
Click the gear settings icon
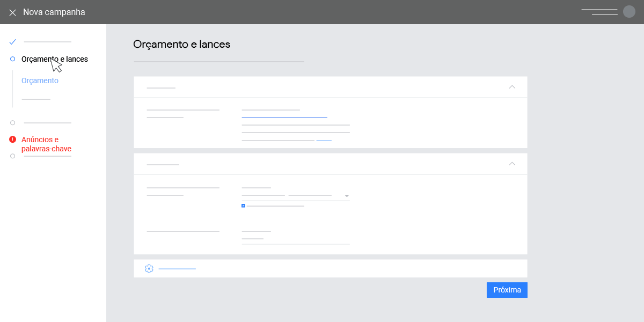(x=149, y=268)
